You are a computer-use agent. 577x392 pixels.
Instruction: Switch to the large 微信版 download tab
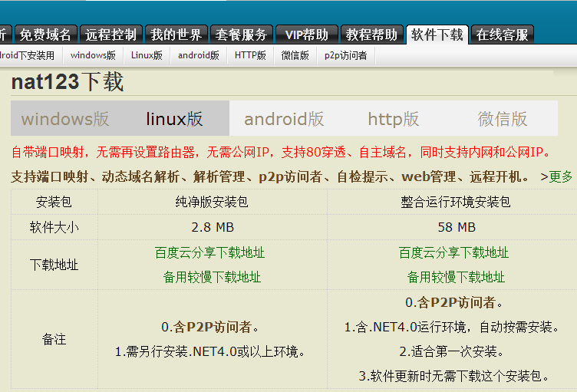[x=503, y=118]
